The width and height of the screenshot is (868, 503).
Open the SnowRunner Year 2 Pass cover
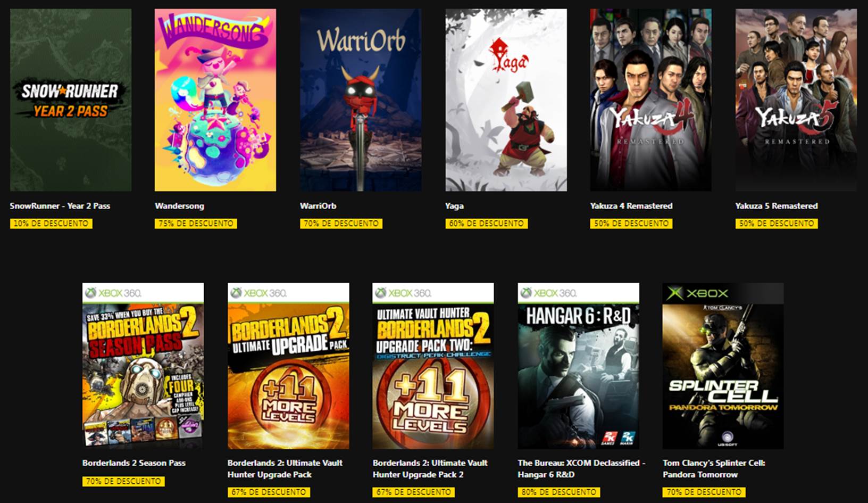(71, 100)
